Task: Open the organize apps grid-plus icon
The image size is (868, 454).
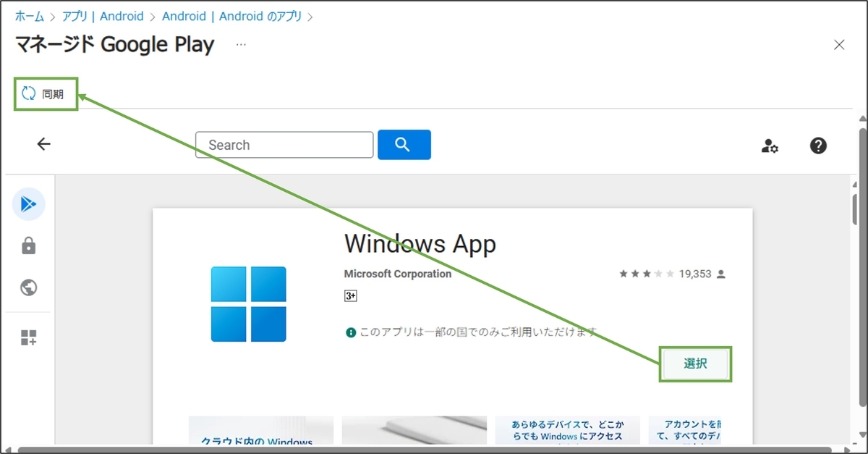Action: pos(29,337)
